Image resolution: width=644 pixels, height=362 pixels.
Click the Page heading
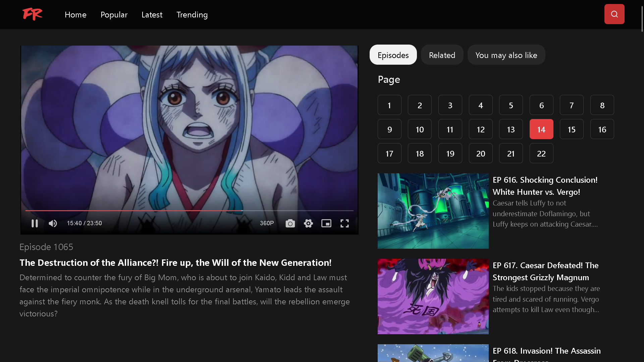coord(389,79)
